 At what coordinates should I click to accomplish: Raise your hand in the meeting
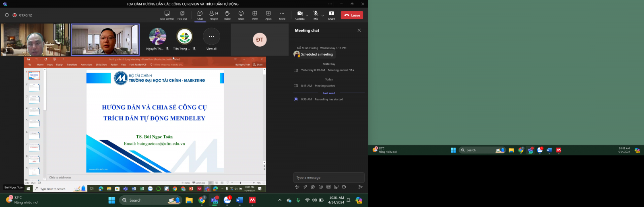click(x=227, y=15)
